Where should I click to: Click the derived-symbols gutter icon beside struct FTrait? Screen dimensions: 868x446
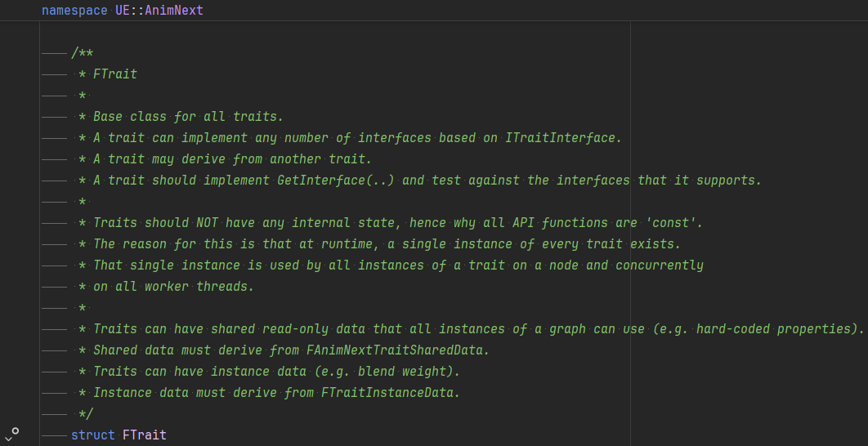pyautogui.click(x=11, y=435)
